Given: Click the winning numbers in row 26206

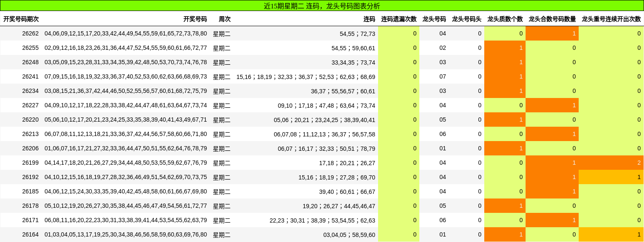Looking at the screenshot, I should pos(126,148).
